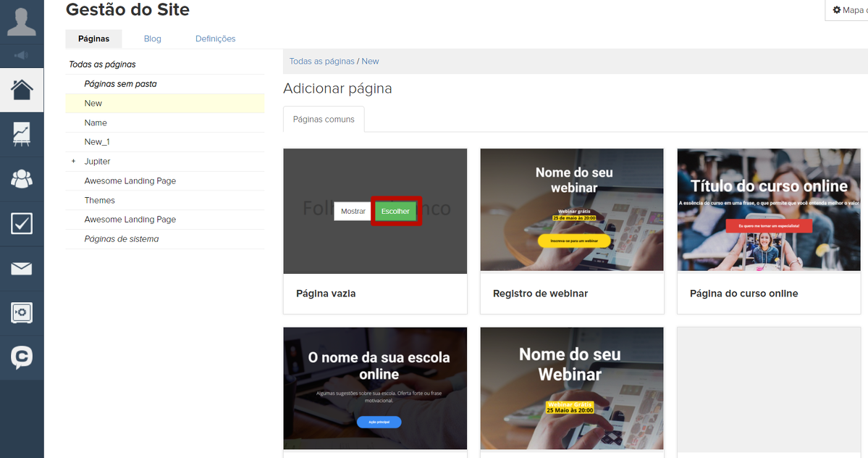Follow the Todas as páginas breadcrumb link

click(321, 62)
